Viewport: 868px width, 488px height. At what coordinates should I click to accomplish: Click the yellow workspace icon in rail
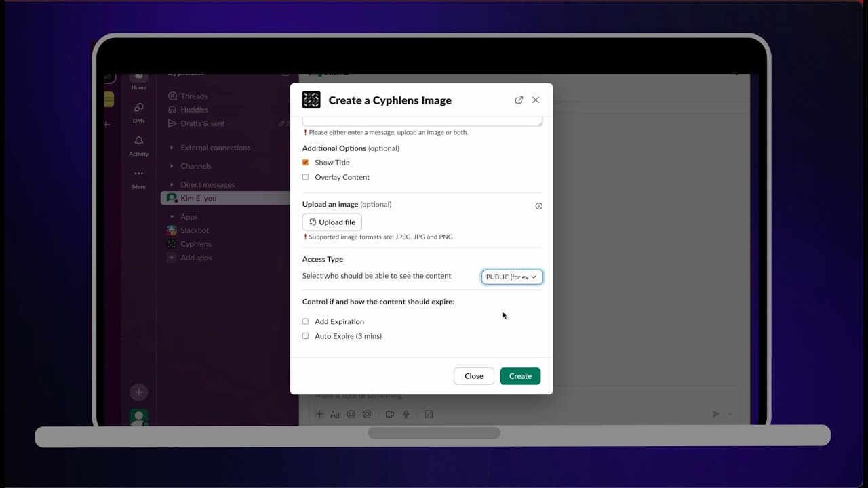point(108,100)
